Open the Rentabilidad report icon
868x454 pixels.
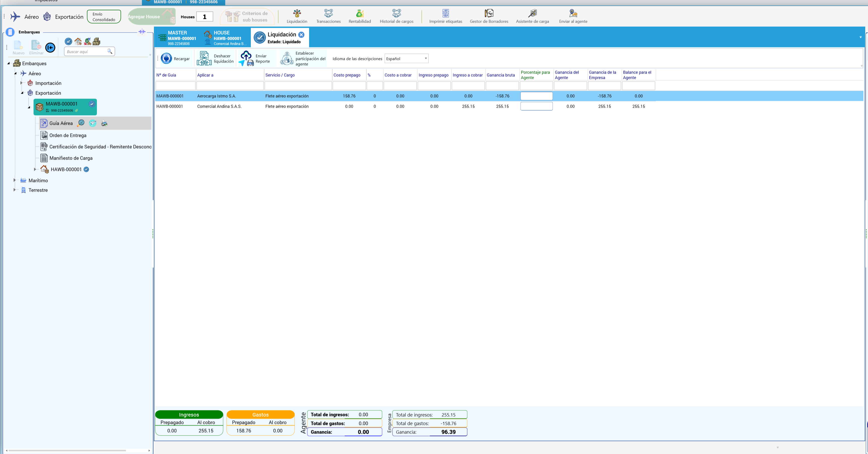[x=360, y=16]
